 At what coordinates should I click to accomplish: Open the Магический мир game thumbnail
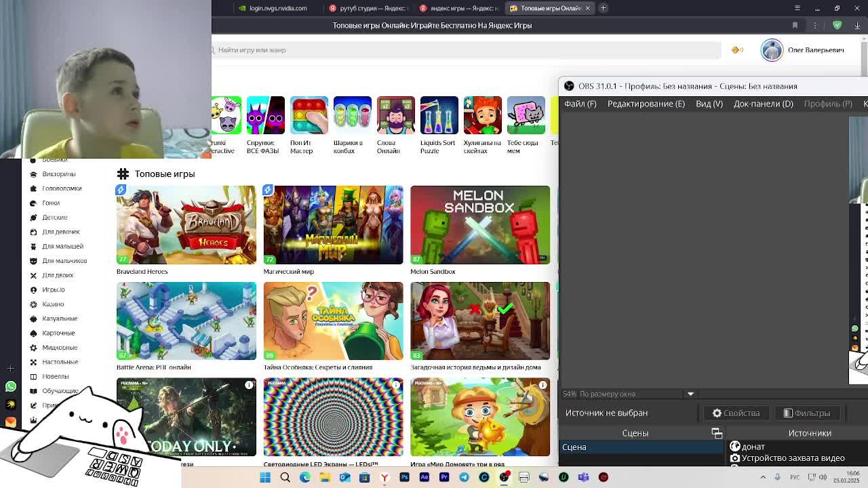pos(333,225)
